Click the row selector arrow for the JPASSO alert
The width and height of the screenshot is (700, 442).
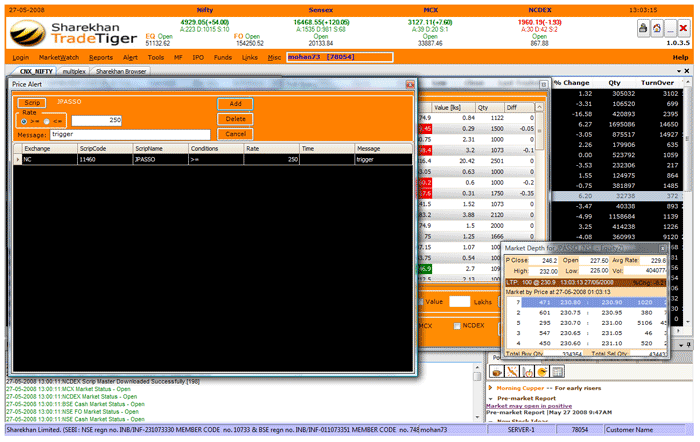point(17,159)
